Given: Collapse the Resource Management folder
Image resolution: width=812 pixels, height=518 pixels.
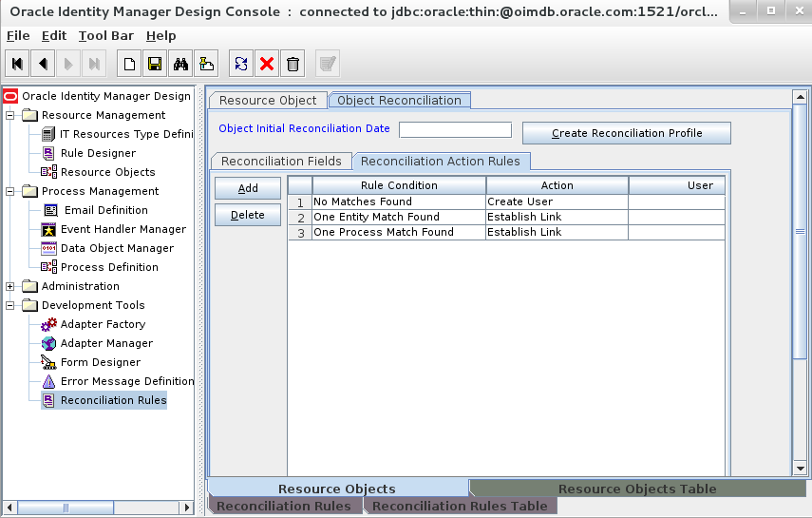Looking at the screenshot, I should tap(9, 115).
